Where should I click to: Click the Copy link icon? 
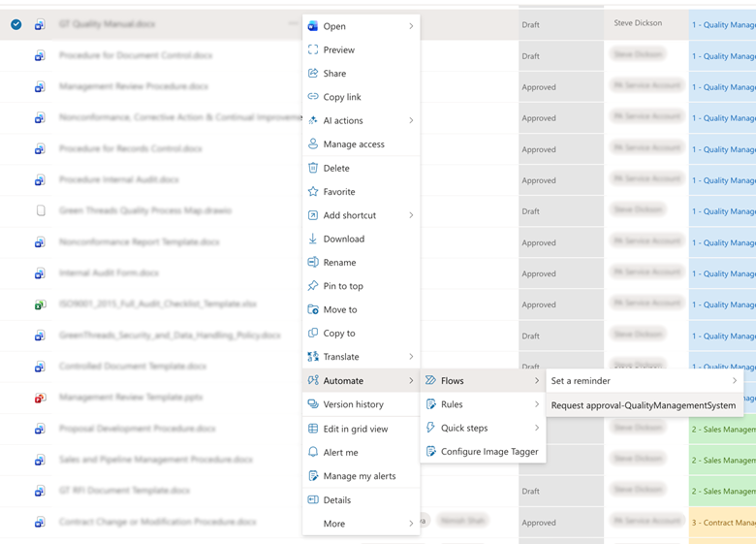coord(313,97)
